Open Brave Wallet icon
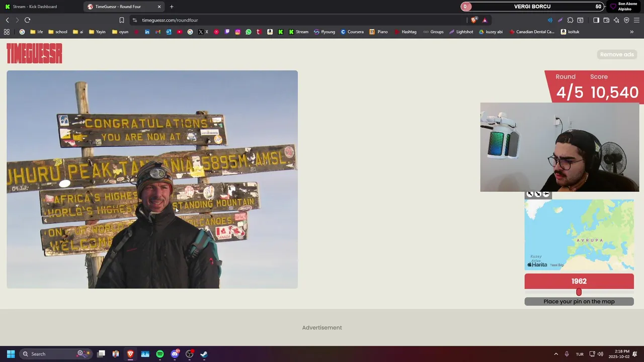This screenshot has height=362, width=644. (x=606, y=20)
